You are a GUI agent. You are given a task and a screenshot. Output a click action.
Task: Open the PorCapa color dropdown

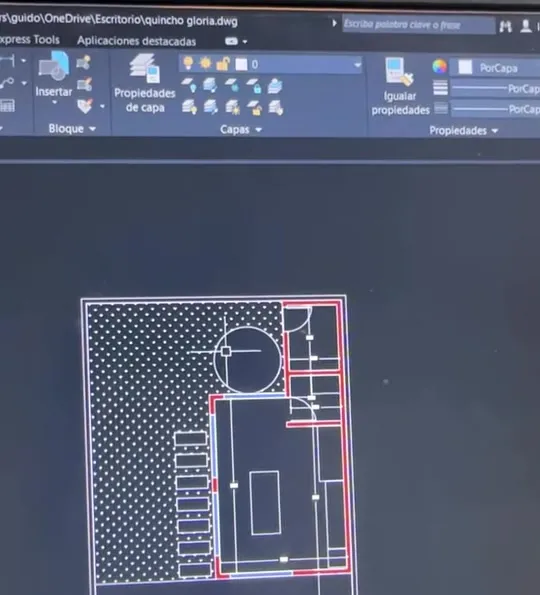coord(494,68)
